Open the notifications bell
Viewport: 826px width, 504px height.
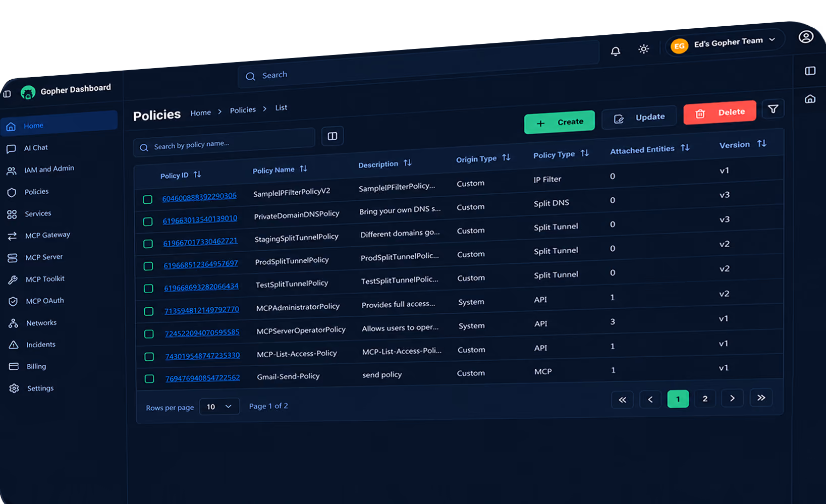click(616, 51)
